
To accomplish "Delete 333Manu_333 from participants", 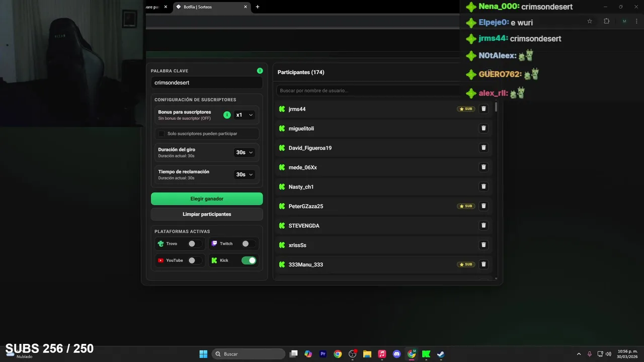I will click(x=484, y=264).
